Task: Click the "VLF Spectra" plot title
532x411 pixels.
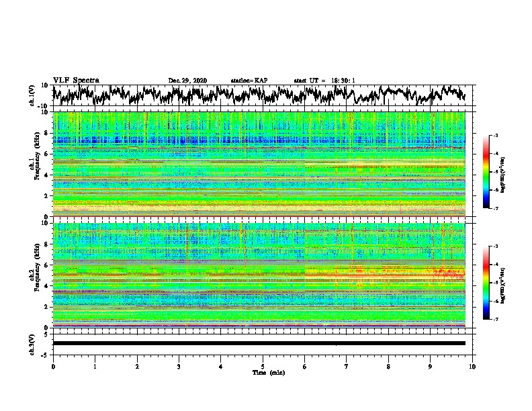Action: (76, 80)
